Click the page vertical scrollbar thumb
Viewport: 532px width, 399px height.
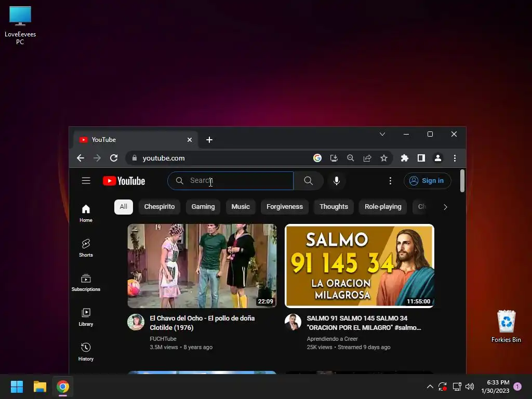462,181
